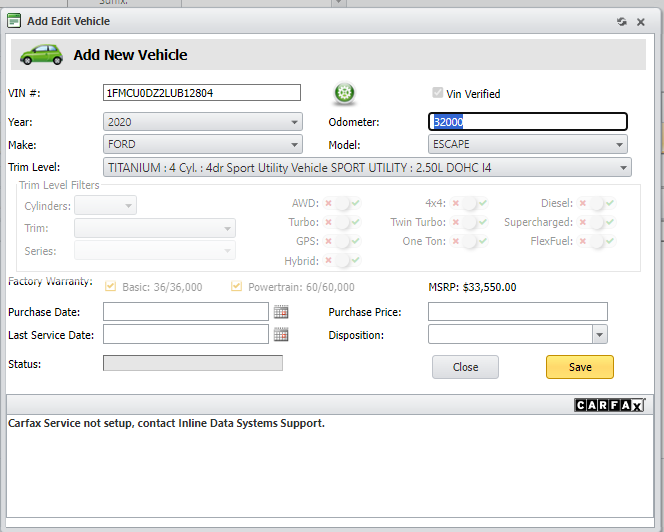Click the Purchase Price input field
The image size is (664, 532).
tap(518, 312)
